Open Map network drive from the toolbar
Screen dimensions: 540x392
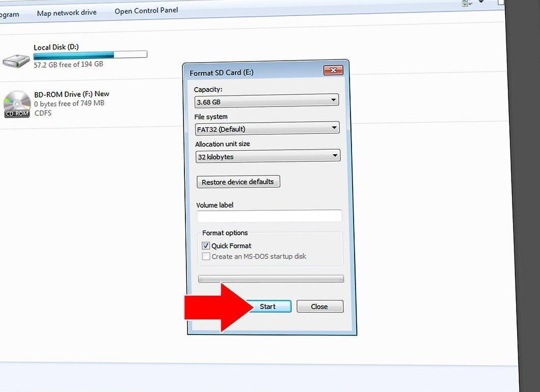click(x=66, y=13)
